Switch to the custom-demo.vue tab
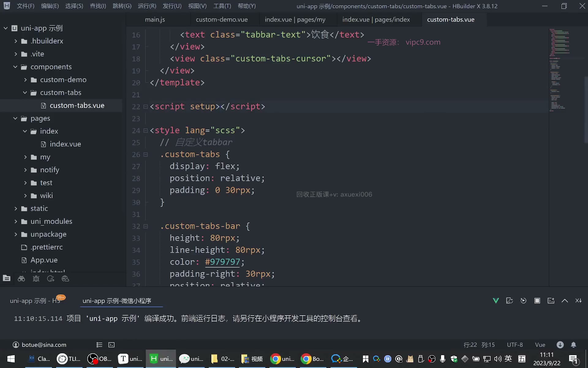588x368 pixels. pos(222,20)
